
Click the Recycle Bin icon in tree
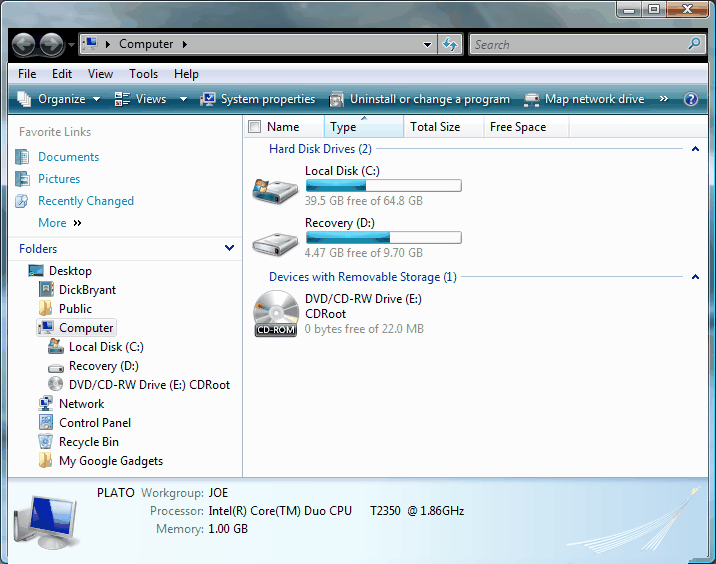(x=46, y=442)
